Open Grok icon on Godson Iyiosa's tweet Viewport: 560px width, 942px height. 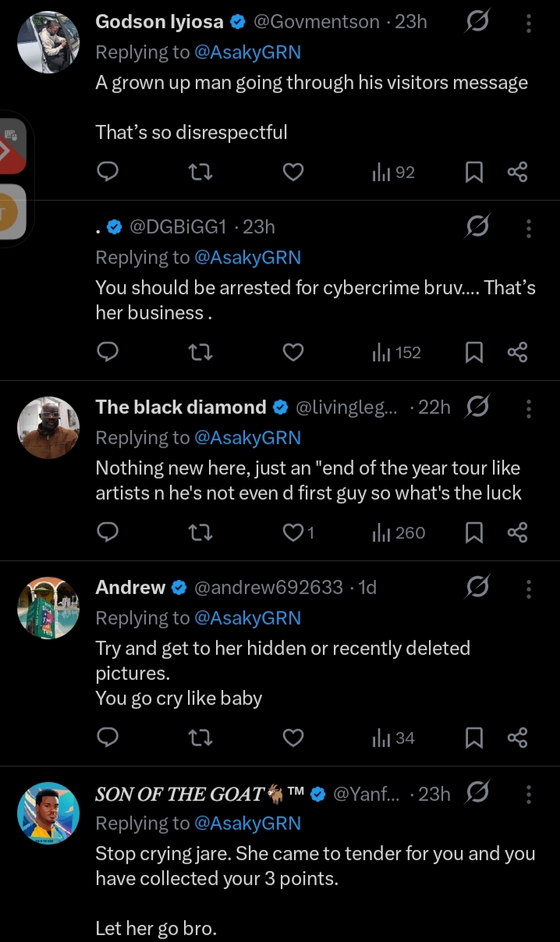click(x=477, y=23)
